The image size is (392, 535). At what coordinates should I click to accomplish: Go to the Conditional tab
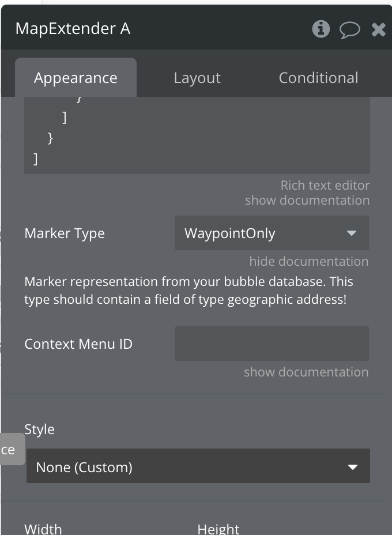coord(318,78)
